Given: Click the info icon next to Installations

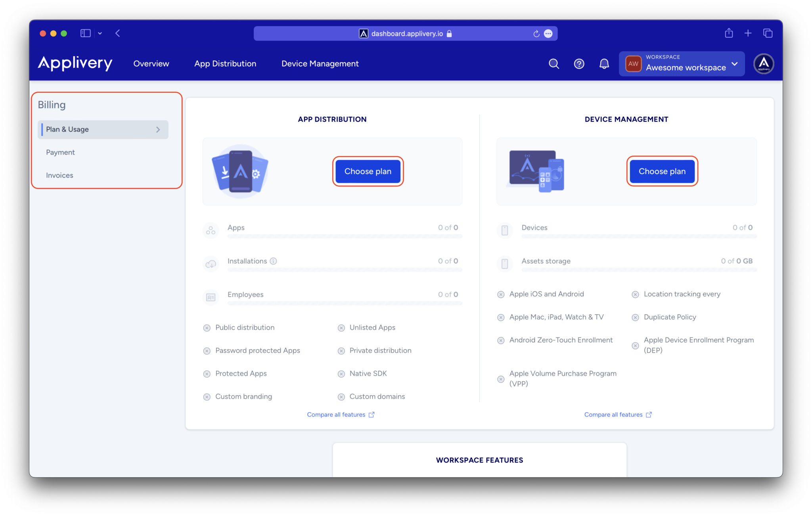Looking at the screenshot, I should coord(273,261).
